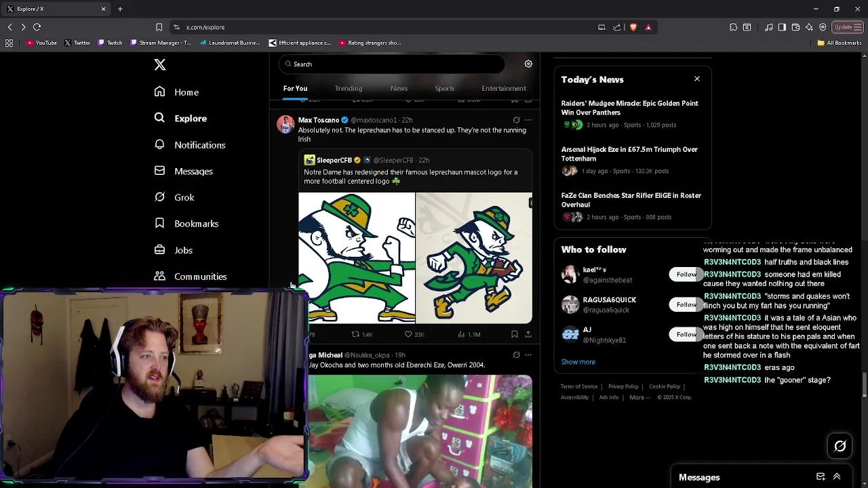868x488 pixels.
Task: Open the floating Grok button
Action: 840,446
